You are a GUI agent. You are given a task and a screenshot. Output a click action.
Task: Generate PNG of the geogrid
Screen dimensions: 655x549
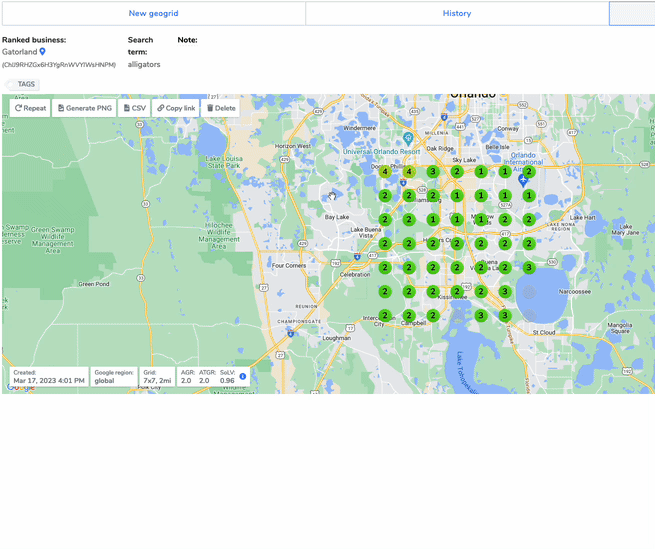pyautogui.click(x=84, y=108)
